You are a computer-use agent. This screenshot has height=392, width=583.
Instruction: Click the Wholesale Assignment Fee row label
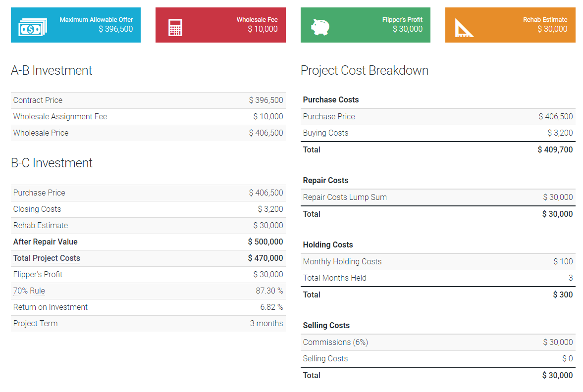point(60,117)
